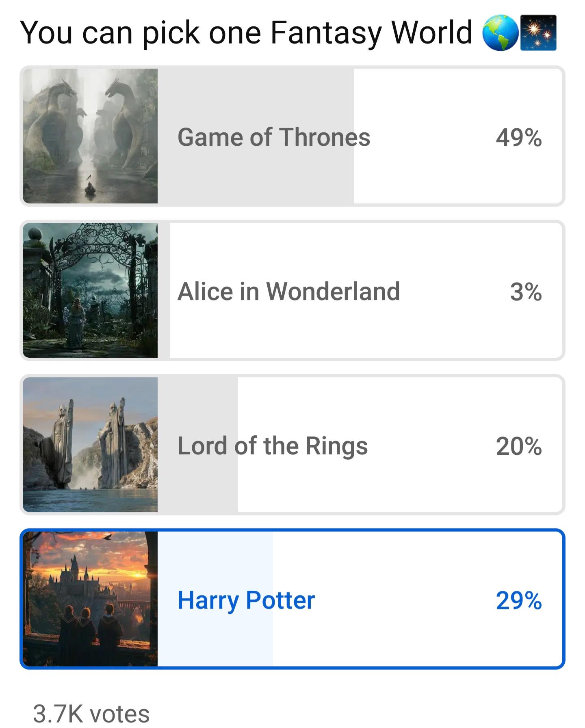Click the globe emoji in the poll title
585x728 pixels.
click(x=500, y=33)
